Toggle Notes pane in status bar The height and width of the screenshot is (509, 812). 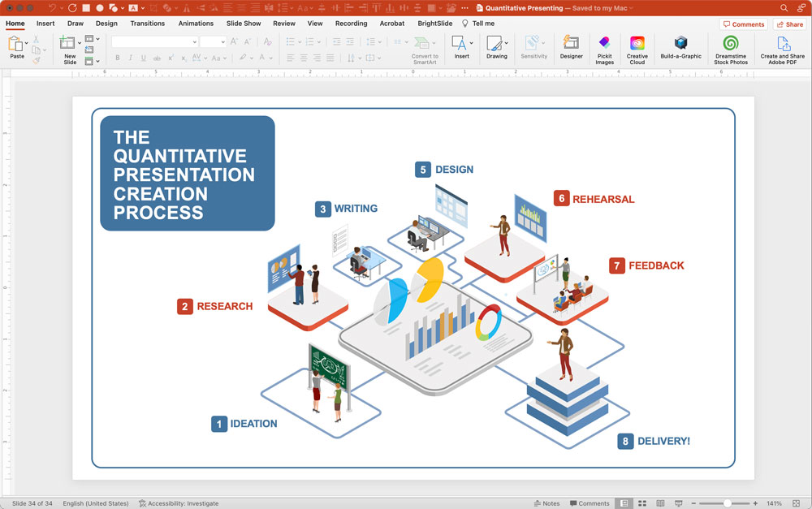pos(546,503)
